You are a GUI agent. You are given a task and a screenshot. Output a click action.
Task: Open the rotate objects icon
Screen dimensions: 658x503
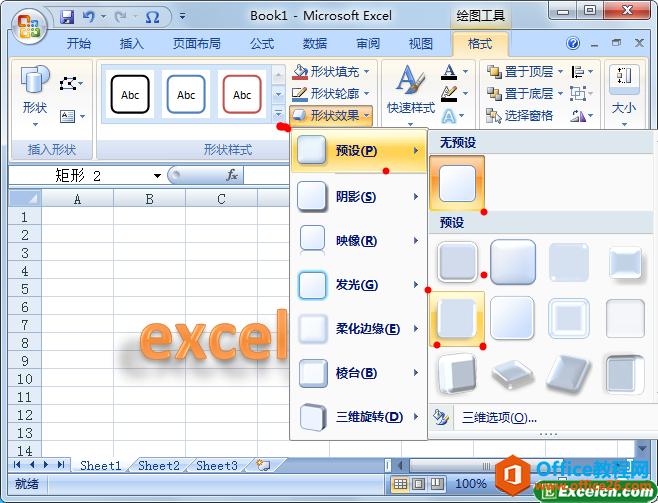[581, 115]
